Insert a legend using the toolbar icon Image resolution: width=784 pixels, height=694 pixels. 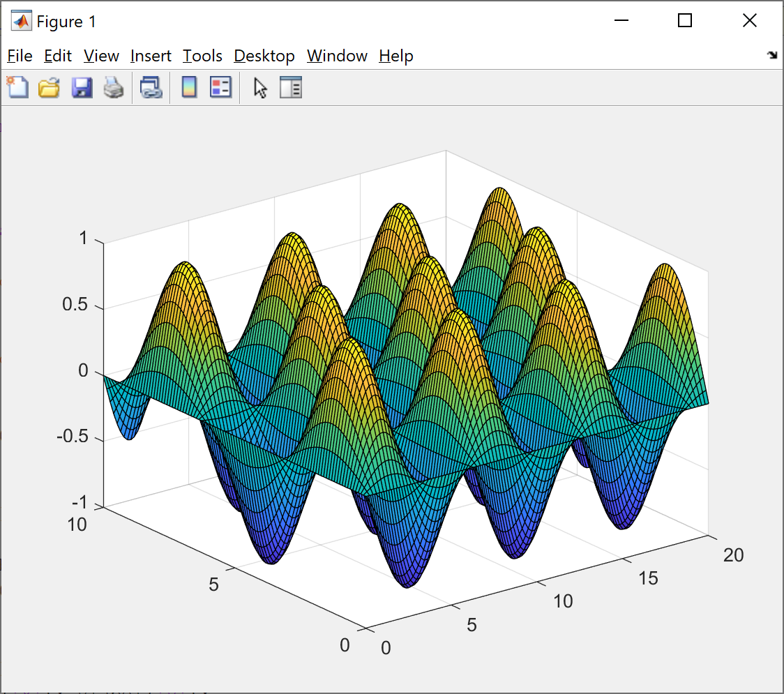[x=220, y=88]
